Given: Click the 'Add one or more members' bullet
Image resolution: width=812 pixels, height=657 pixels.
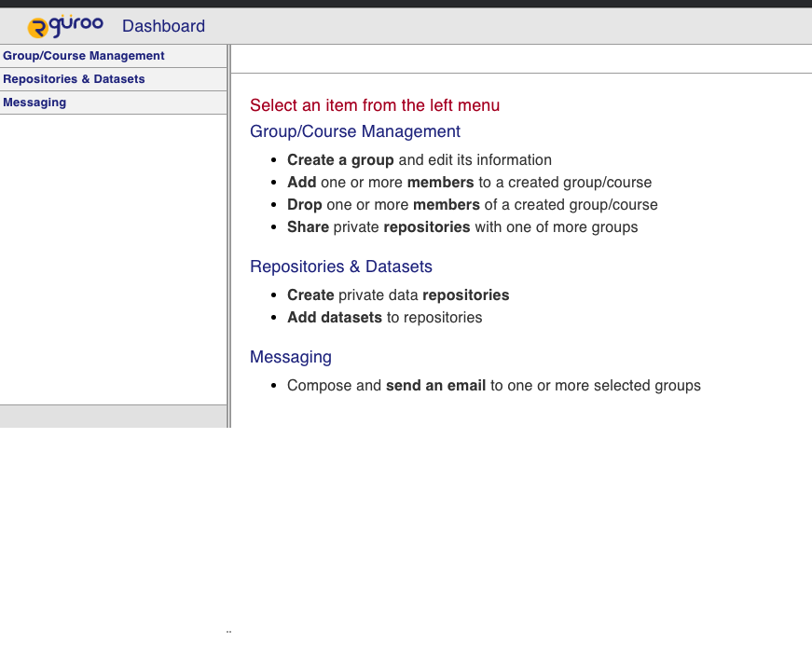Looking at the screenshot, I should click(469, 183).
